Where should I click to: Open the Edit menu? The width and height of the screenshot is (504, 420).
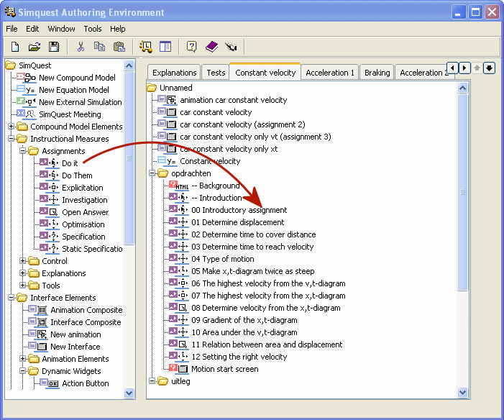coord(32,29)
